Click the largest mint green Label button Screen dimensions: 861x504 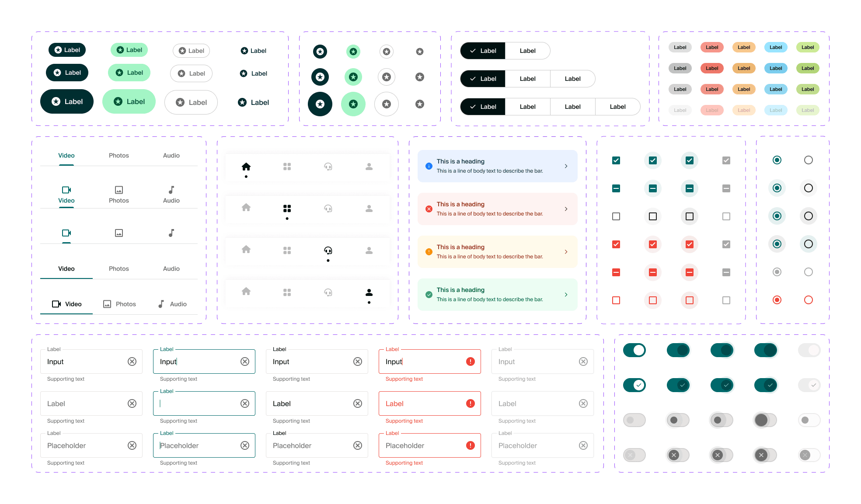point(129,101)
